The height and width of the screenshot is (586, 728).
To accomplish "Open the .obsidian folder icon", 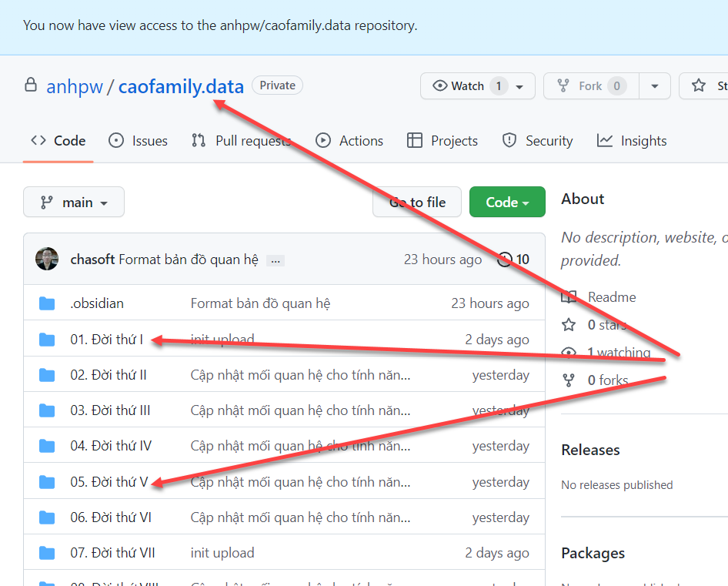I will coord(47,303).
